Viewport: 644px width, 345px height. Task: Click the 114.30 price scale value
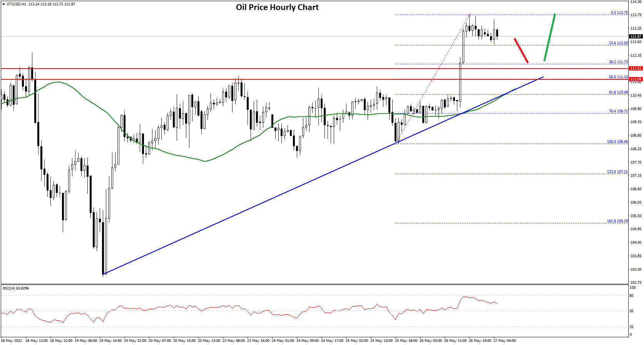point(636,2)
